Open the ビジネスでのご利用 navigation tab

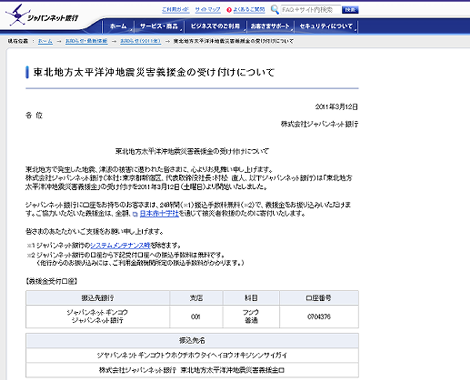(215, 26)
